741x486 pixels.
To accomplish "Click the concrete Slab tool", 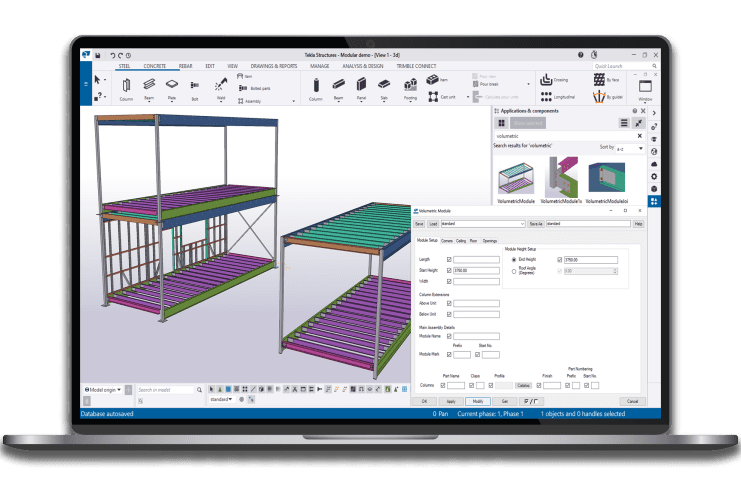I will coord(383,86).
